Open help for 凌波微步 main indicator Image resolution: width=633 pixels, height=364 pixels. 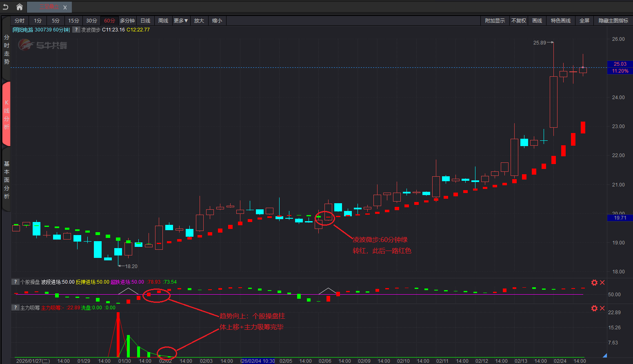pos(76,30)
